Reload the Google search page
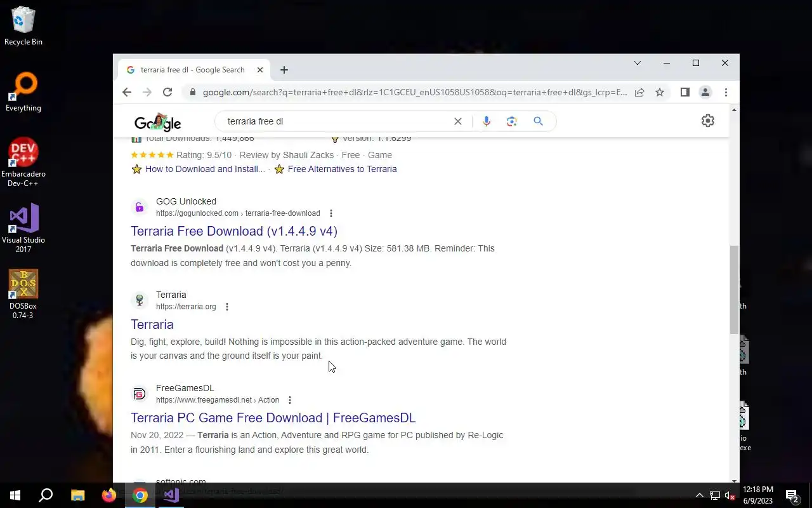This screenshot has height=508, width=812. pos(167,92)
